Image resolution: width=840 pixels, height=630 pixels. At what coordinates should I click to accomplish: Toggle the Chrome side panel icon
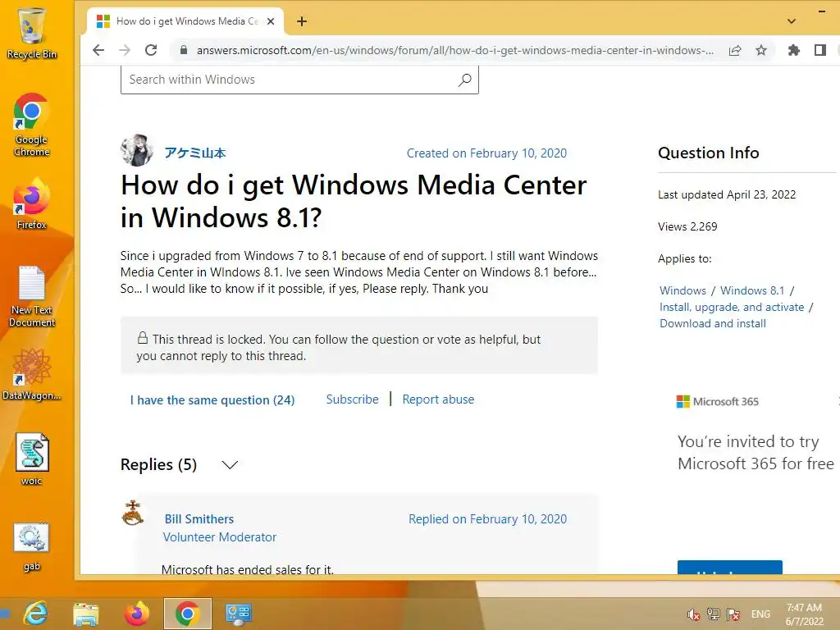point(820,50)
